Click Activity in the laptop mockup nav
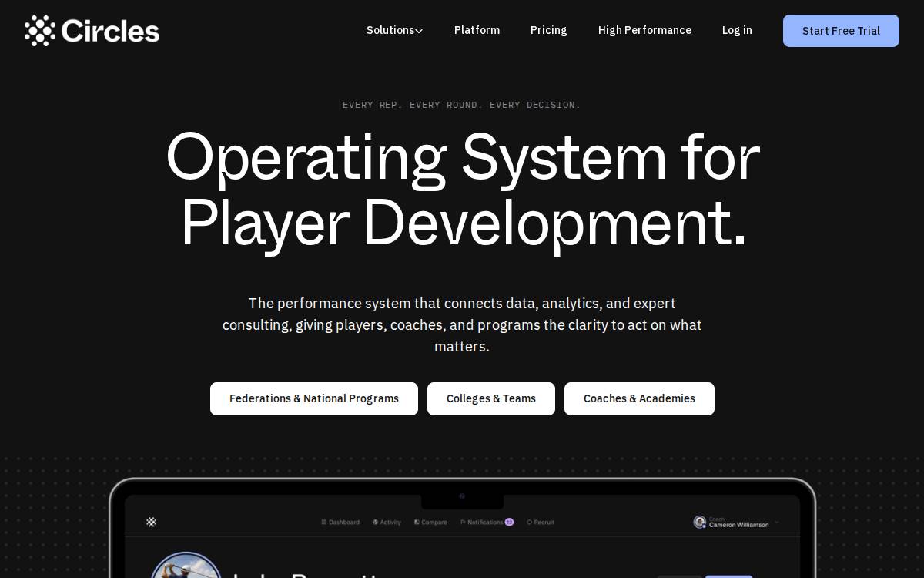924x578 pixels. point(387,522)
